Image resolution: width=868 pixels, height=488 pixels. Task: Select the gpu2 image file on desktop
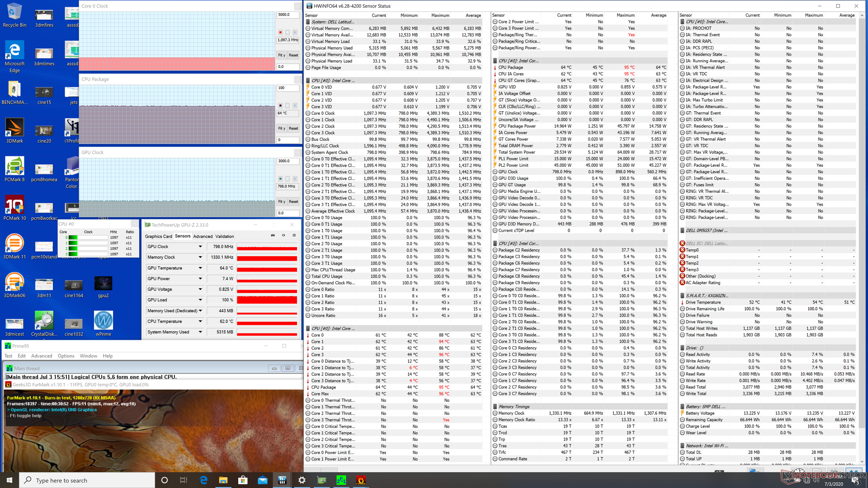click(x=103, y=287)
